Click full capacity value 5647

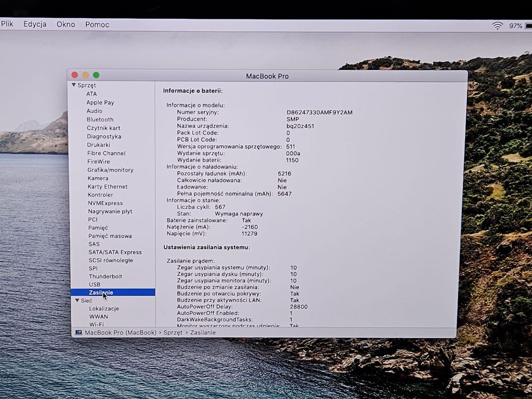(285, 194)
